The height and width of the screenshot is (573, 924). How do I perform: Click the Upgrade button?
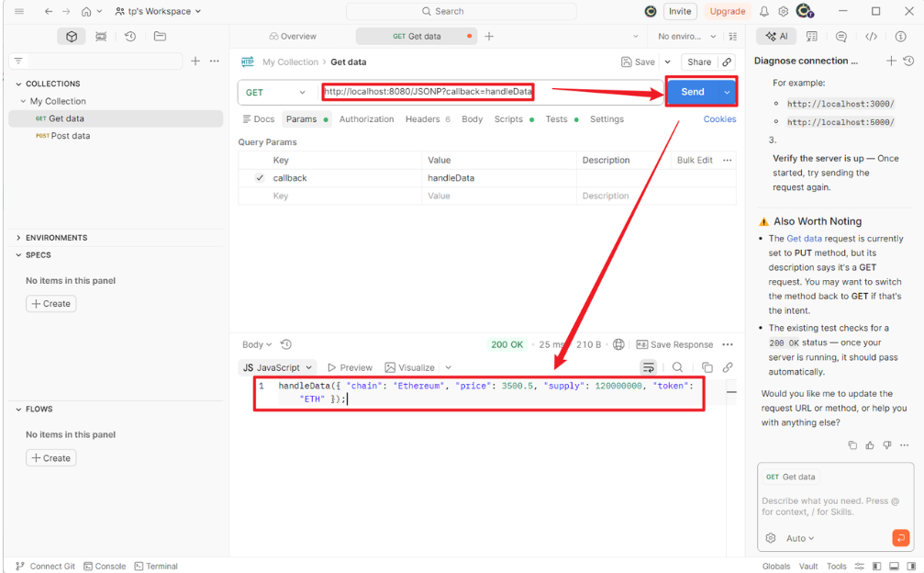[x=727, y=11]
